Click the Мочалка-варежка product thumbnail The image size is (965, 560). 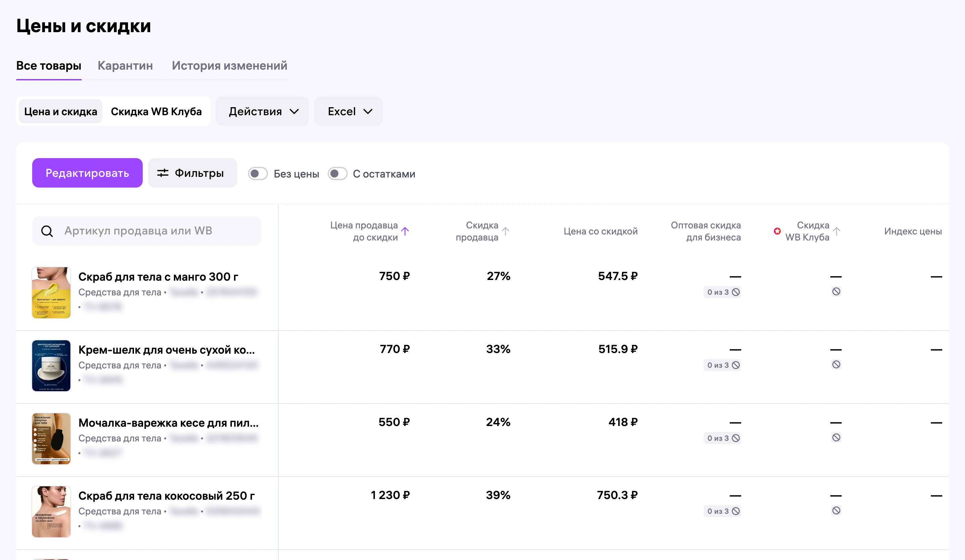point(51,439)
